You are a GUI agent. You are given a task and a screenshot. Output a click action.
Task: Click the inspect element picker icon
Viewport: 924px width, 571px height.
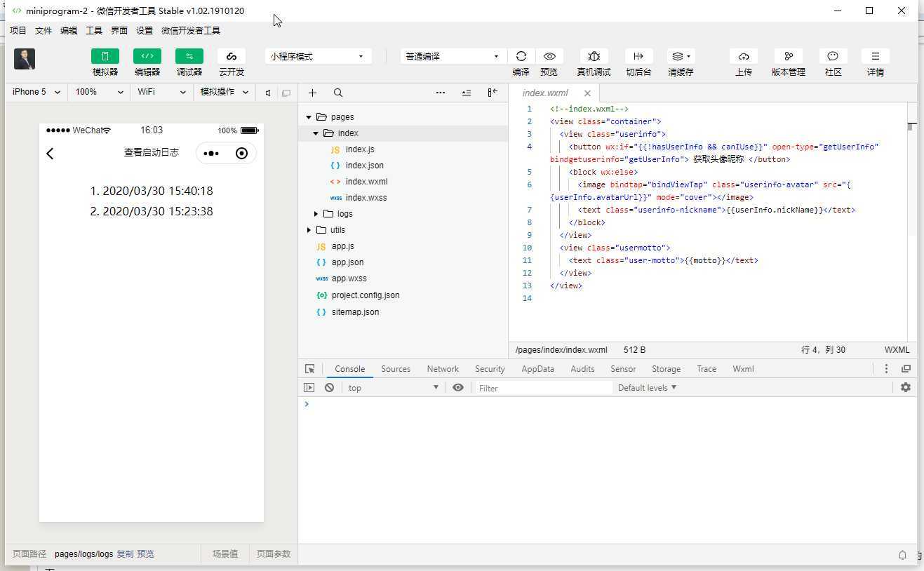tap(309, 369)
